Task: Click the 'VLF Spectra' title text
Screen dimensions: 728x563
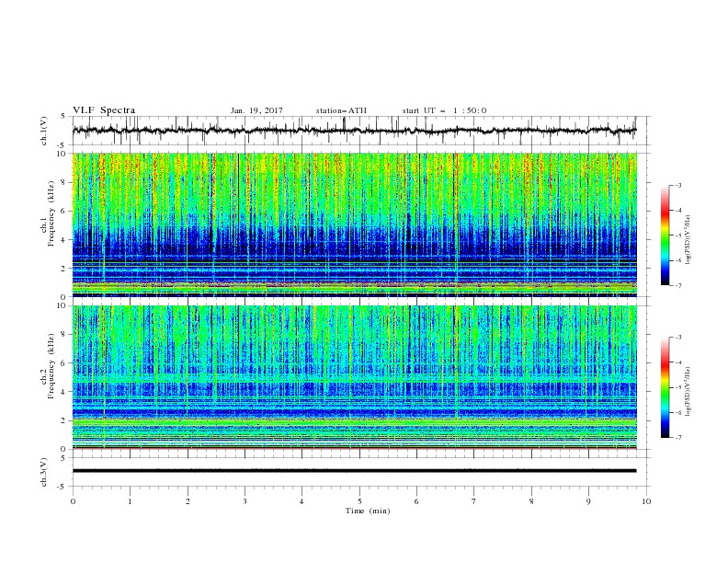Action: coord(104,110)
